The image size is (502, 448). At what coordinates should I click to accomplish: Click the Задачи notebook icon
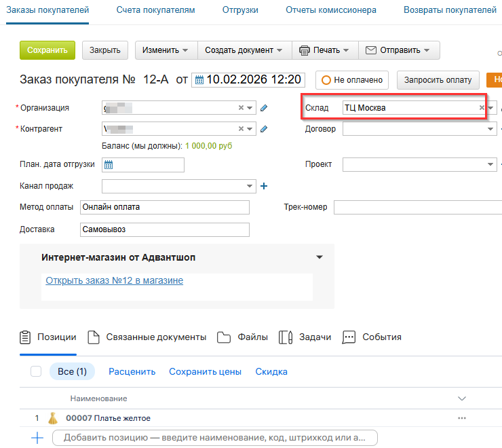(x=286, y=337)
